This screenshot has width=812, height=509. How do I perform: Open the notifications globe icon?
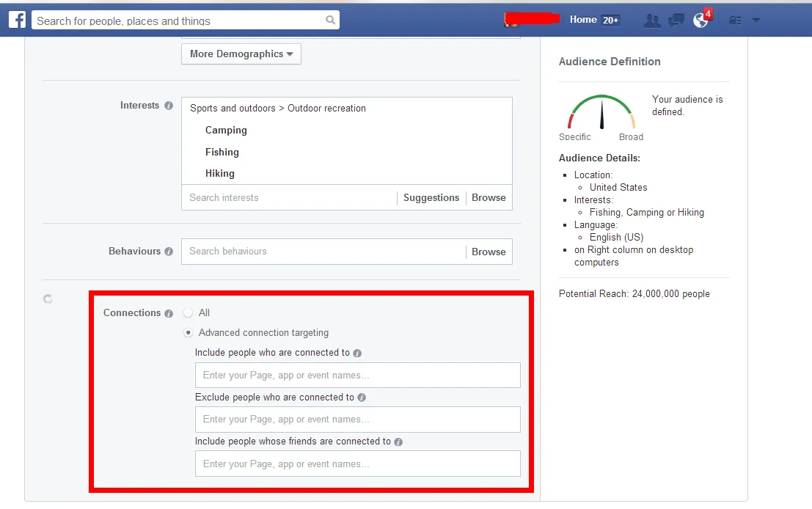click(701, 21)
